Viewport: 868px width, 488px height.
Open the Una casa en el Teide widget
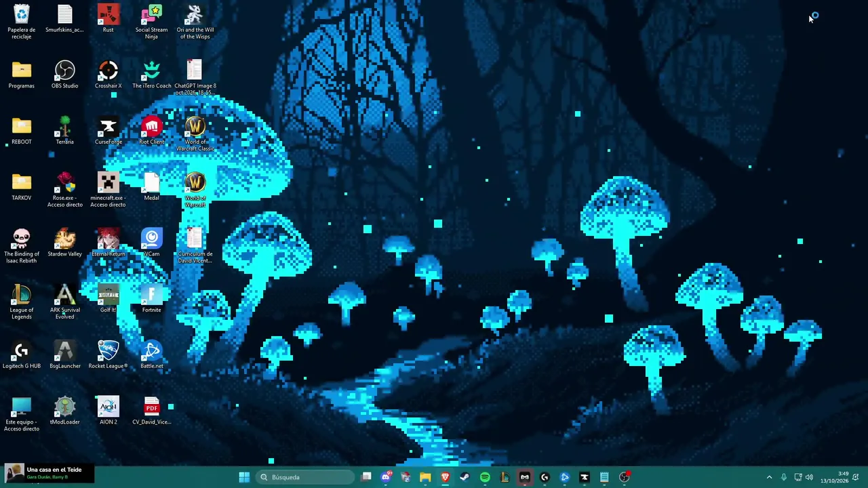point(47,473)
